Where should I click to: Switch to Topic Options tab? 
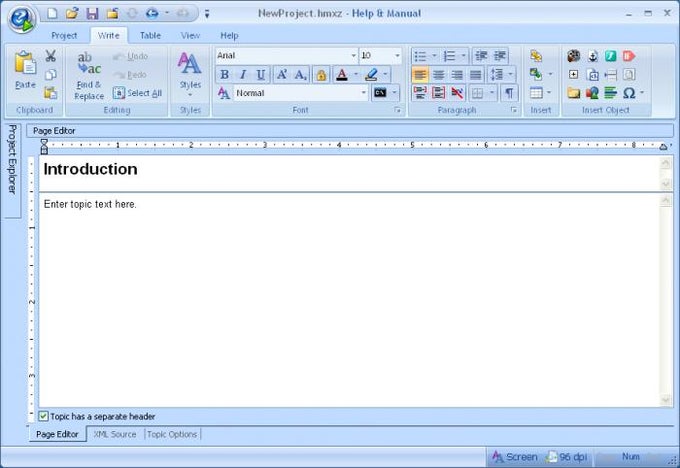[172, 434]
